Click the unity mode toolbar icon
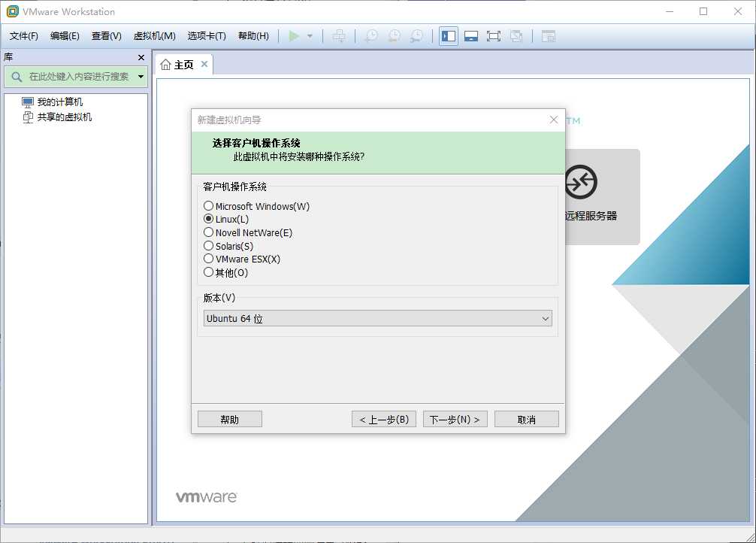This screenshot has height=543, width=756. [x=516, y=36]
